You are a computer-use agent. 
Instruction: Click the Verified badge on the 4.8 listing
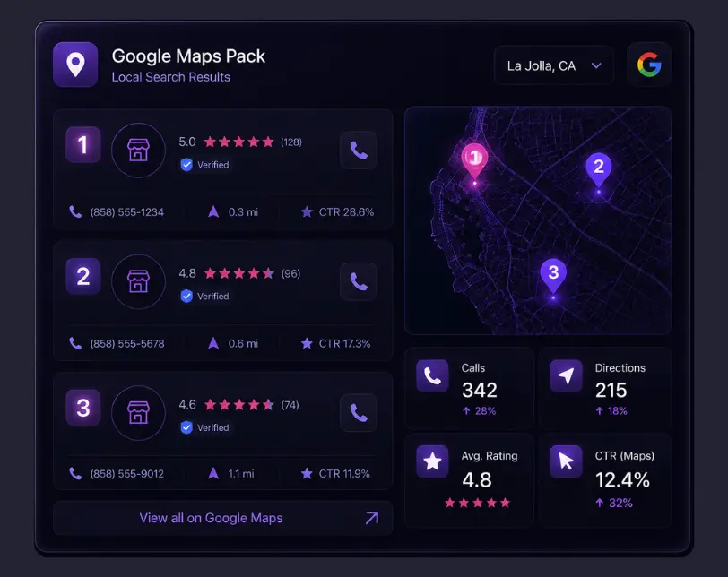pyautogui.click(x=204, y=296)
